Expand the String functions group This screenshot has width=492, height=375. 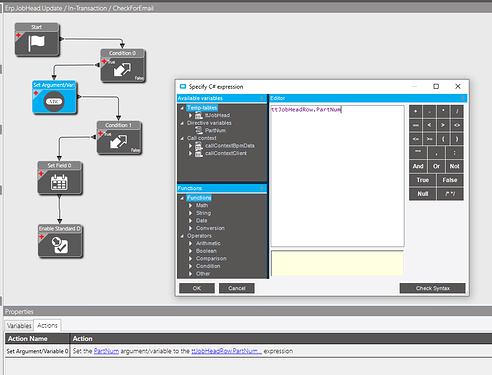click(x=190, y=213)
